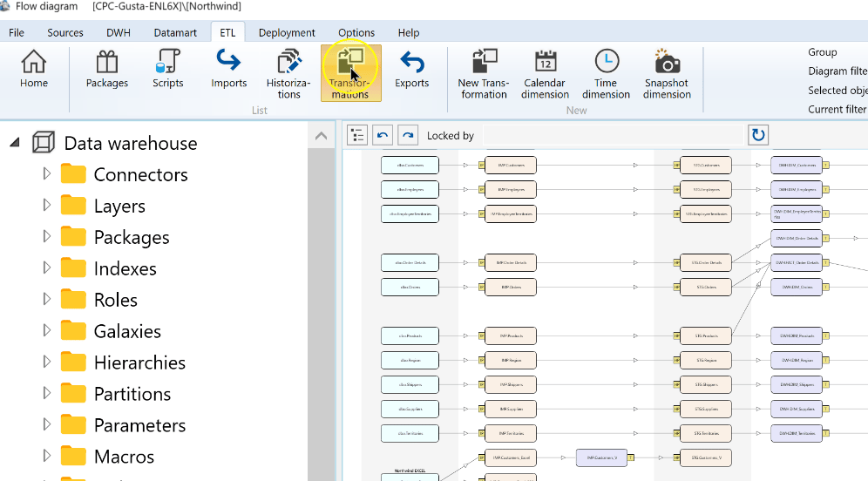Open the File menu
The width and height of the screenshot is (868, 481).
click(17, 32)
